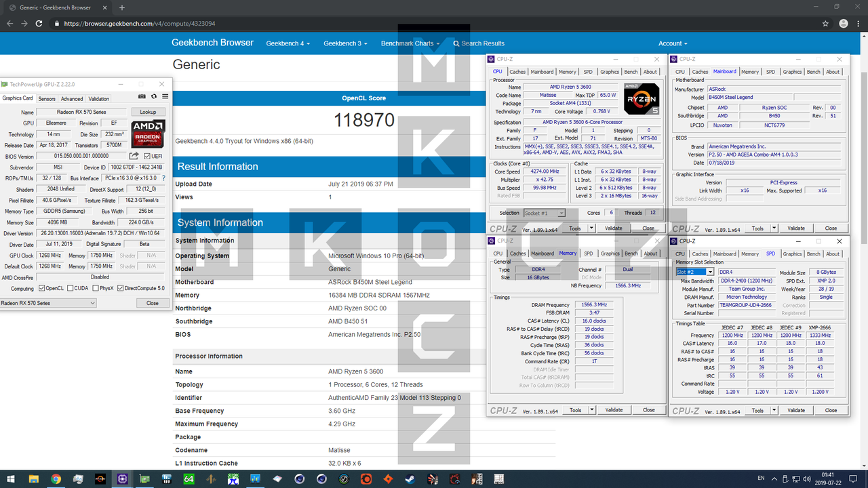Open Bench tab in the CPU-Z Mainboard window
Viewport: 868px width, 488px height.
(x=813, y=72)
